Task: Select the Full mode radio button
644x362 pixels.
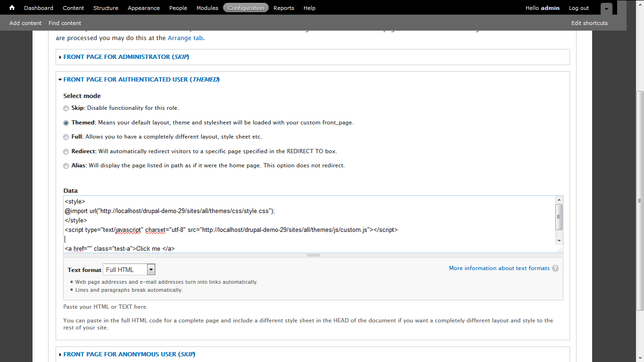Action: click(x=66, y=137)
